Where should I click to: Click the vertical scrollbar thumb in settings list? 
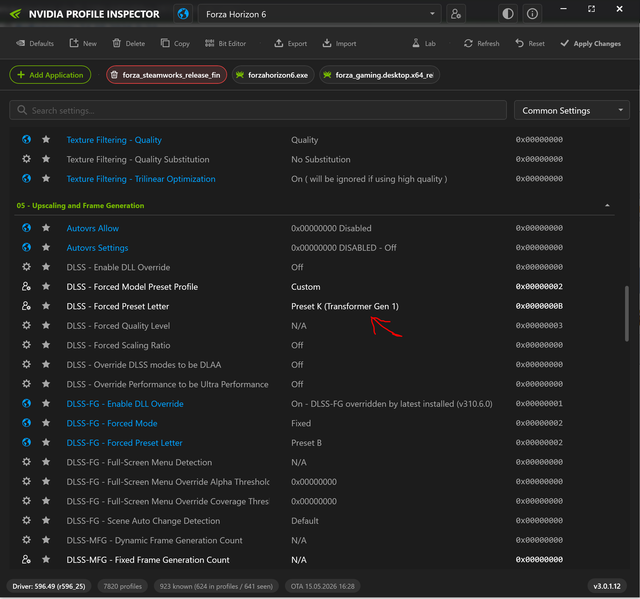click(x=627, y=313)
